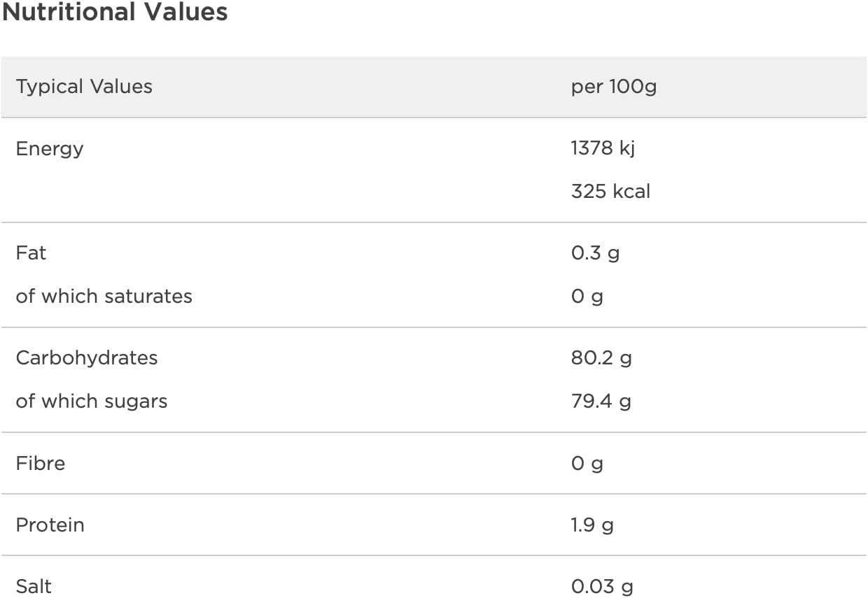868x598 pixels.
Task: Select the 80.2 g carbohydrates value
Action: (601, 358)
